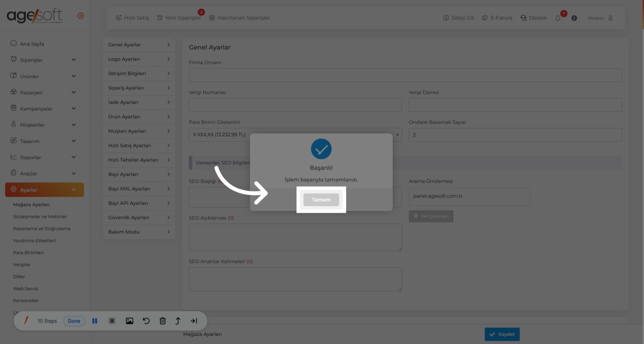Select Bayi XML Ayarları settings section
Image resolution: width=644 pixels, height=344 pixels.
pyautogui.click(x=139, y=189)
